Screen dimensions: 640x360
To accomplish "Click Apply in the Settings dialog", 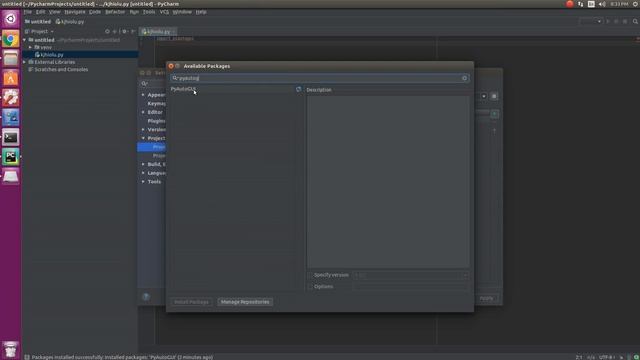I will click(x=486, y=298).
